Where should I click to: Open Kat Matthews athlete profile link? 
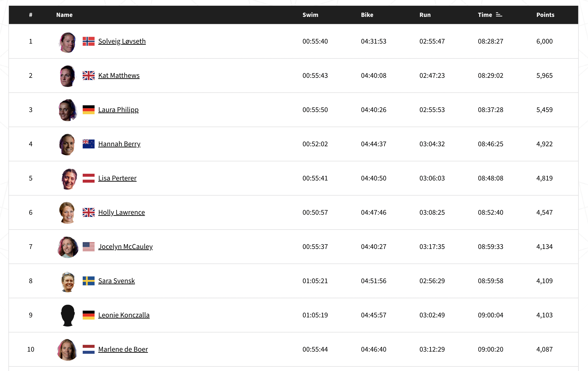tap(119, 76)
